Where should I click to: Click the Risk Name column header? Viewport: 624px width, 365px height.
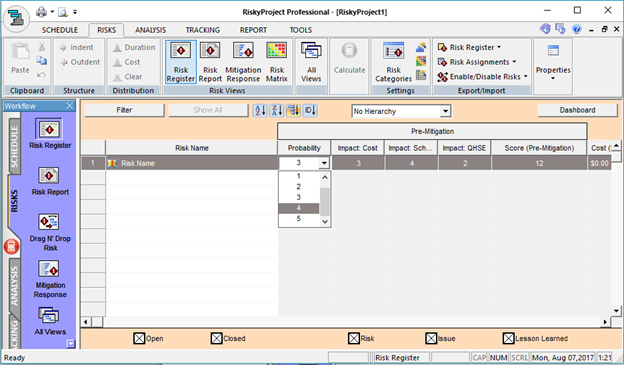[191, 148]
